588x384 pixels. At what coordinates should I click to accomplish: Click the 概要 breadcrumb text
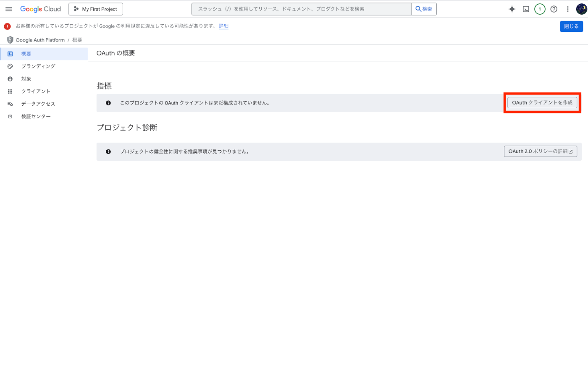[77, 40]
